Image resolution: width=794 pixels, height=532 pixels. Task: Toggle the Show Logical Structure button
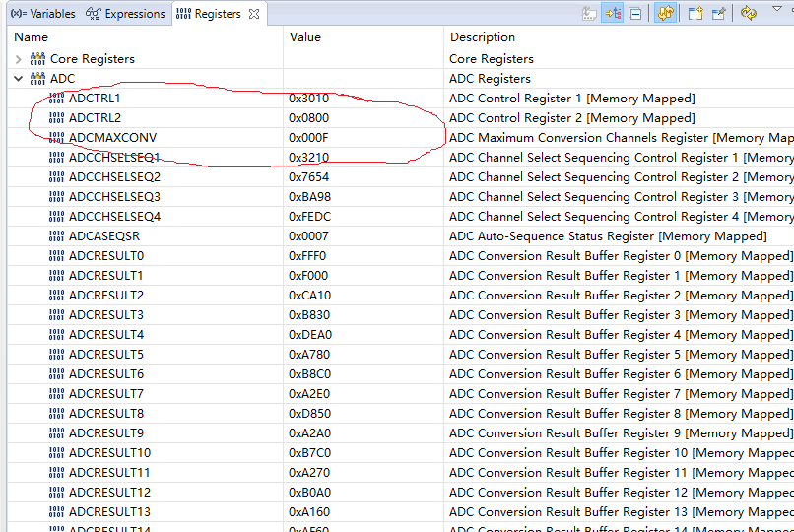tap(612, 13)
